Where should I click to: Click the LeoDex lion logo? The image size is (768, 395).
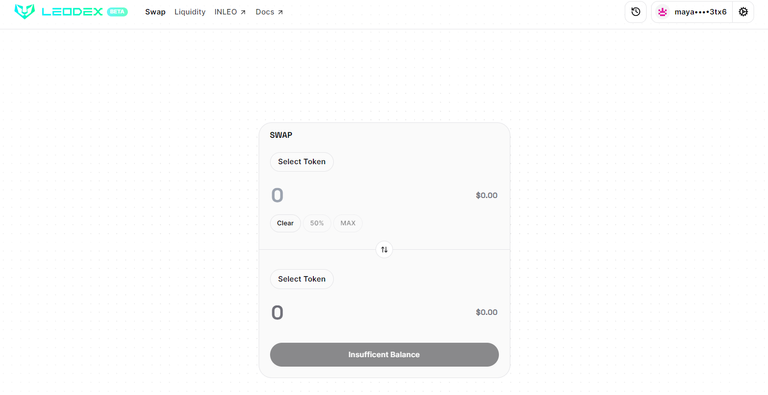[24, 12]
